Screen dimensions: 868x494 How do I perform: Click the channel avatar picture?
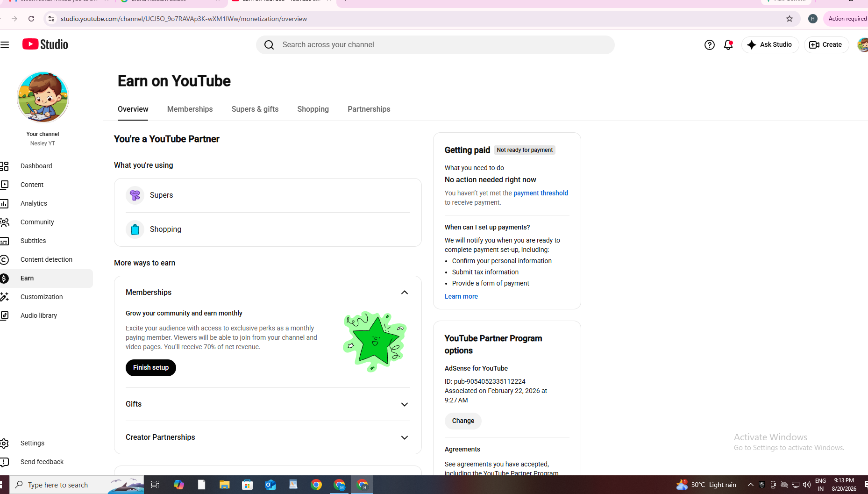coord(43,97)
